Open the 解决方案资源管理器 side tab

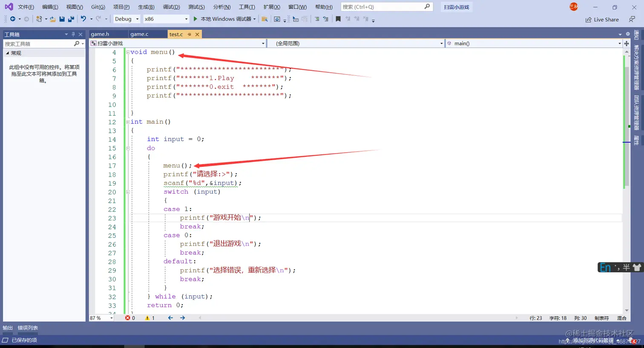click(636, 67)
